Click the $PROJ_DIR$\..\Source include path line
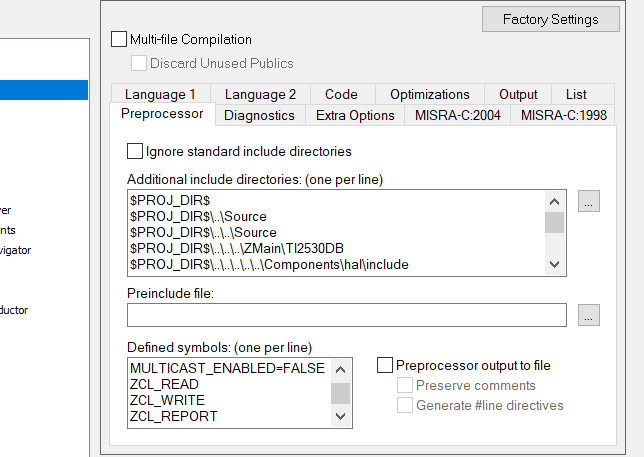Screen dimensions: 644x457 (198, 217)
